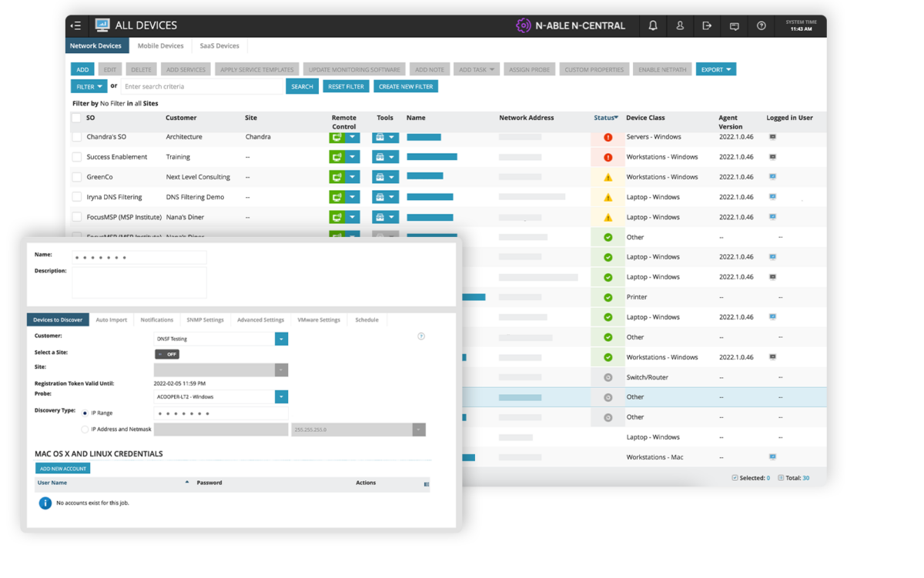Click Remote Control icon for Chandra's SO
Viewport: 924px width, 578px height.
coord(337,137)
